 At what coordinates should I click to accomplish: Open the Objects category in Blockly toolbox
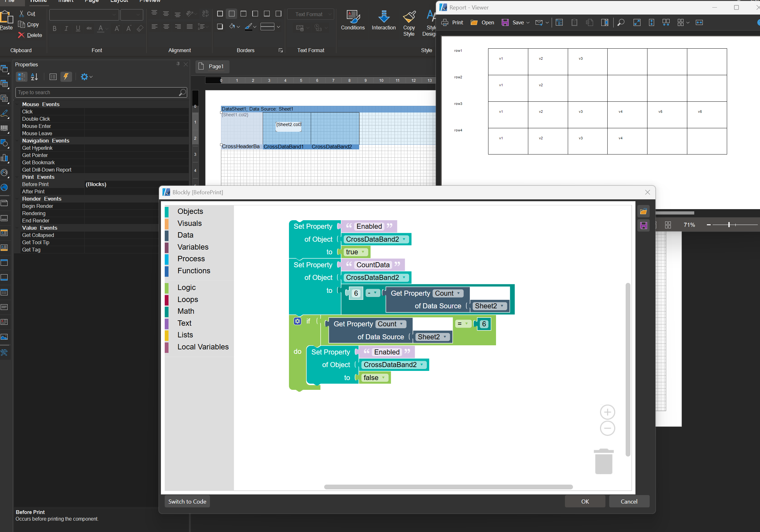190,211
